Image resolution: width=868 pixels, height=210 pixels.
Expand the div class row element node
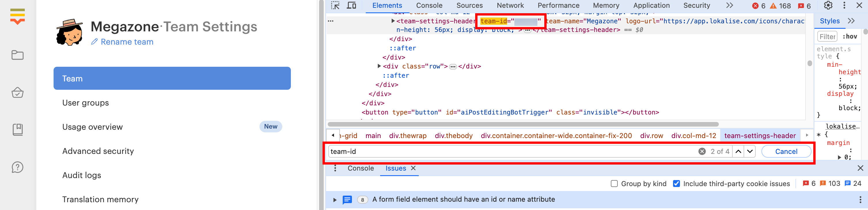coord(379,66)
